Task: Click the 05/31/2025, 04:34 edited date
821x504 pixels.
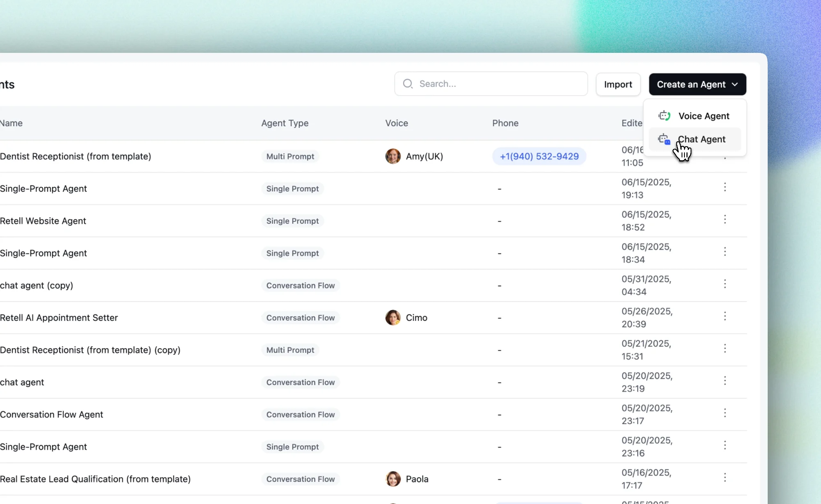Action: (x=646, y=286)
